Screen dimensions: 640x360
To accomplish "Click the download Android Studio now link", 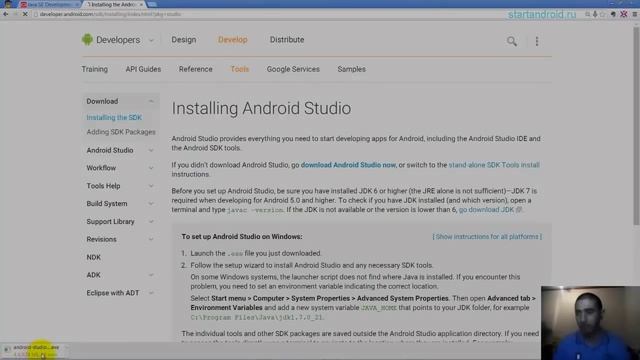I will [348, 165].
